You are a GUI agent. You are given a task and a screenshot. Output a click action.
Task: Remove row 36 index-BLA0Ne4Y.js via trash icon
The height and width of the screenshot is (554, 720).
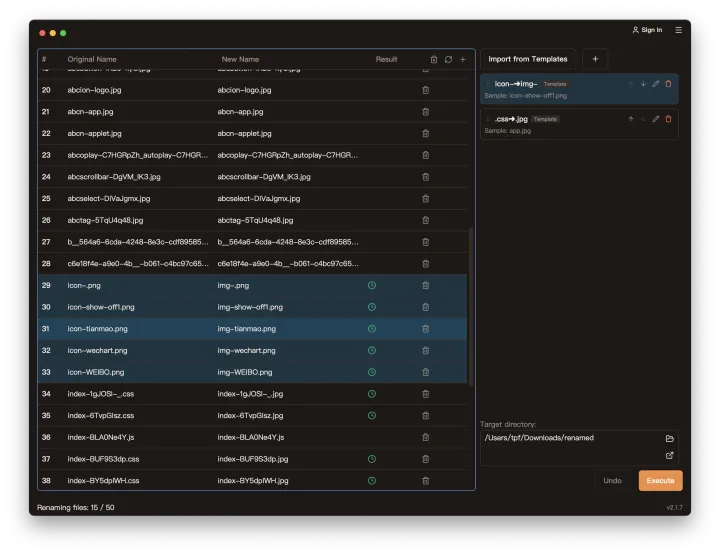click(426, 437)
